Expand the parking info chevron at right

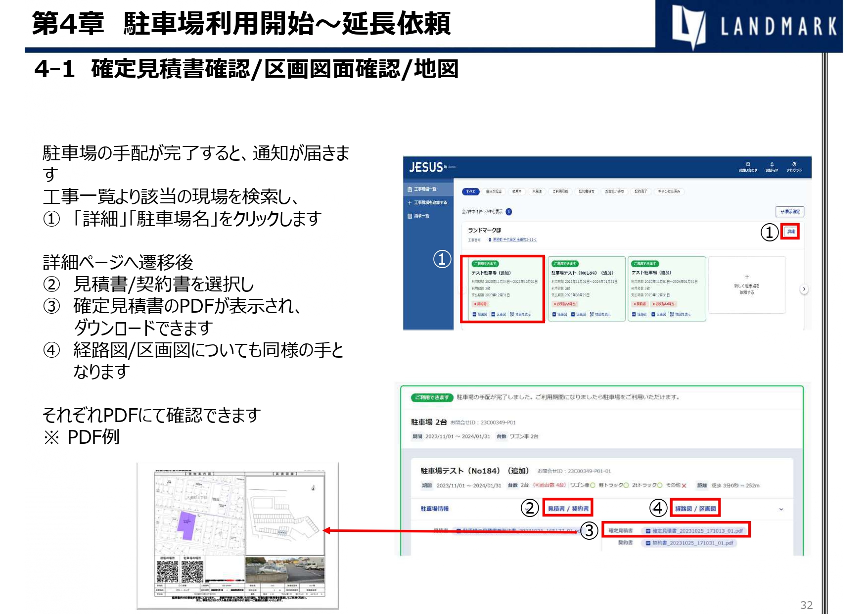tap(781, 509)
